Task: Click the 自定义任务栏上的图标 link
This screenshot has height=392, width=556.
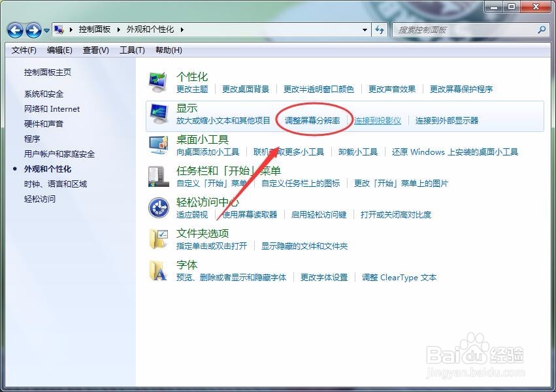Action: (301, 183)
